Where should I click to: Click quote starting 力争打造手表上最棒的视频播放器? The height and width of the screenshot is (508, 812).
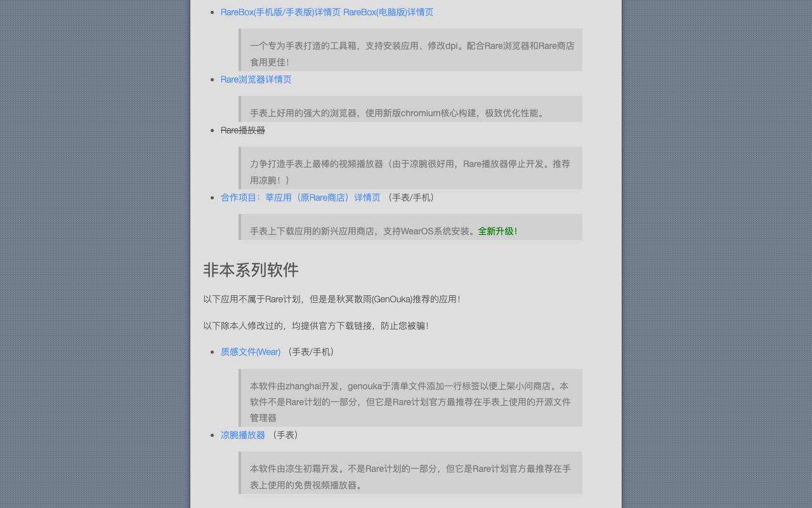coord(410,168)
